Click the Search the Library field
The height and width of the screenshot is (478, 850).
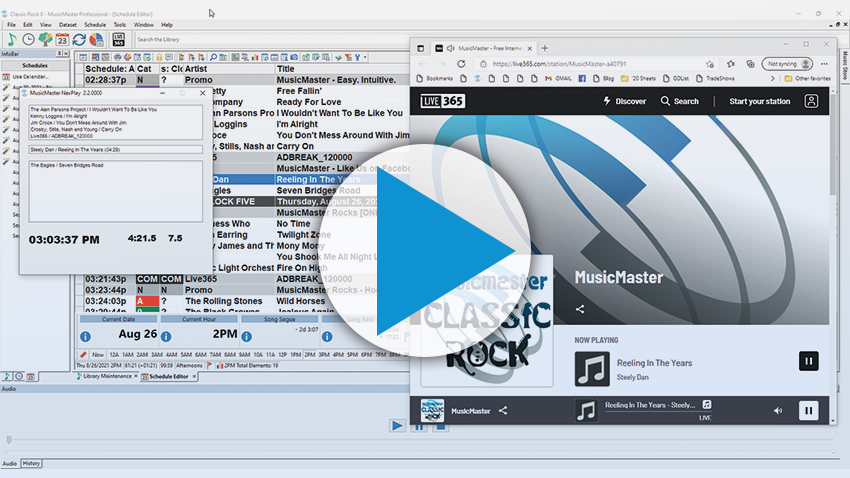coord(200,40)
